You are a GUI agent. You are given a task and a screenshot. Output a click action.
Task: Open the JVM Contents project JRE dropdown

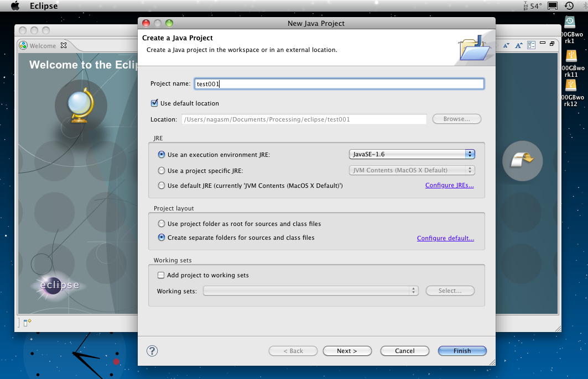tap(412, 170)
